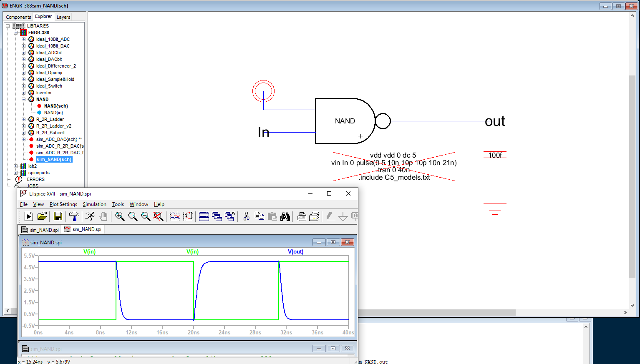Expand the Ideal_10Bit_ADC cell node
This screenshot has width=640, height=364.
(x=24, y=39)
